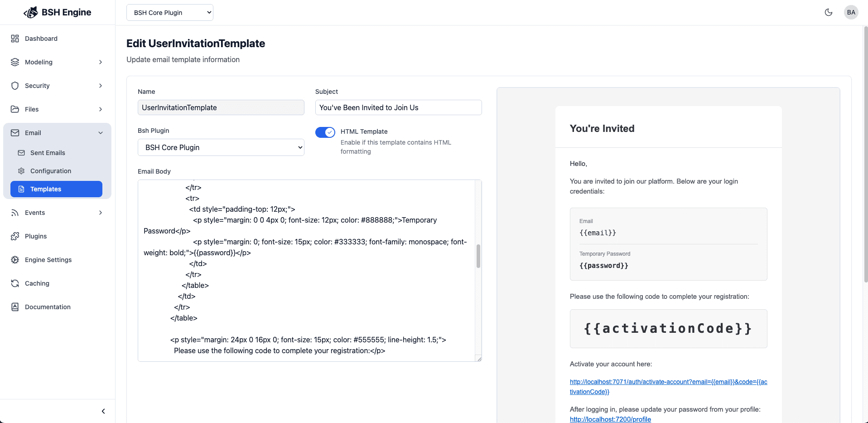The width and height of the screenshot is (868, 423).
Task: Click the Security shield icon
Action: (15, 86)
